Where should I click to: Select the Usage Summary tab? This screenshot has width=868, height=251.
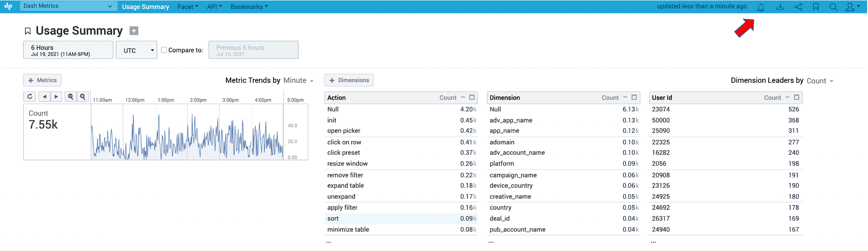tap(146, 7)
